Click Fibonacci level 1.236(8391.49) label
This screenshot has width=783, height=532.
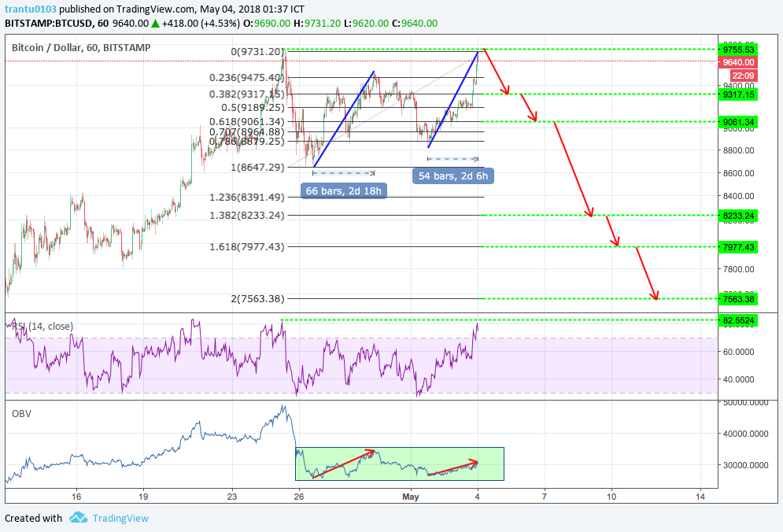[246, 197]
